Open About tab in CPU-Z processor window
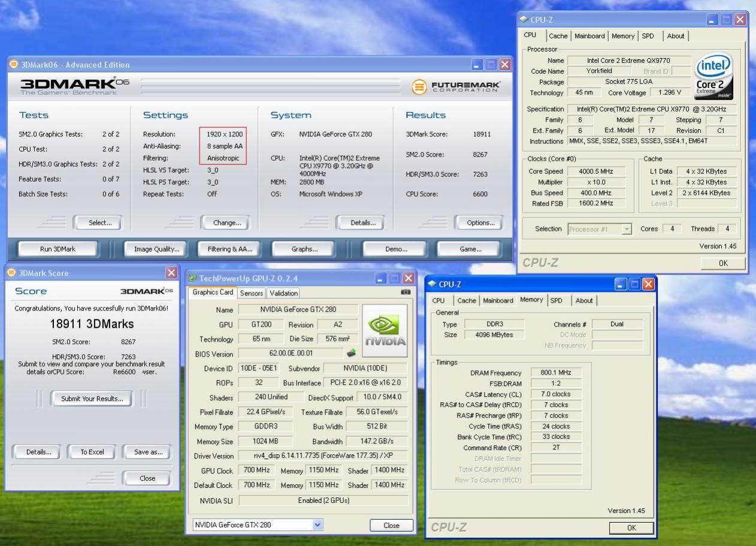The height and width of the screenshot is (546, 756). 676,36
